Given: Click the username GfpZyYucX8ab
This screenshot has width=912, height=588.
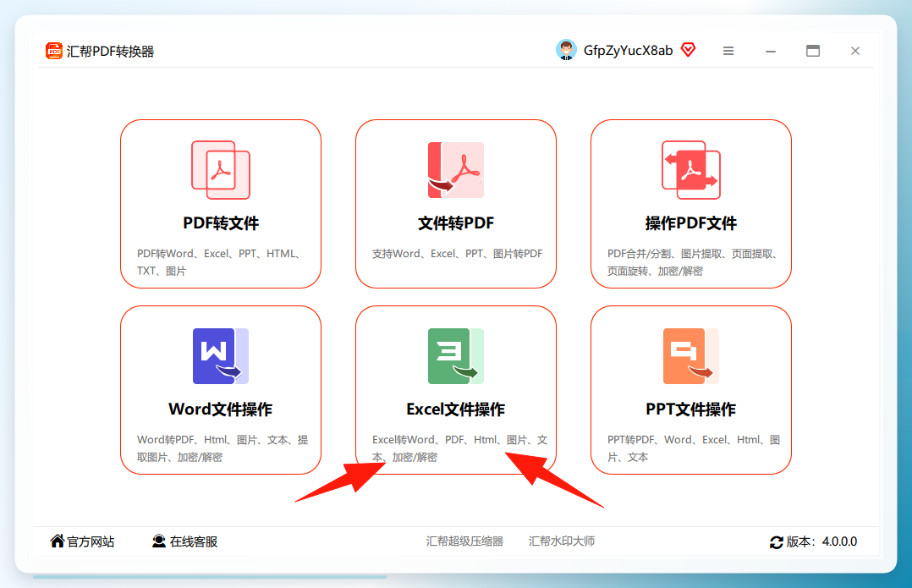Looking at the screenshot, I should click(628, 51).
